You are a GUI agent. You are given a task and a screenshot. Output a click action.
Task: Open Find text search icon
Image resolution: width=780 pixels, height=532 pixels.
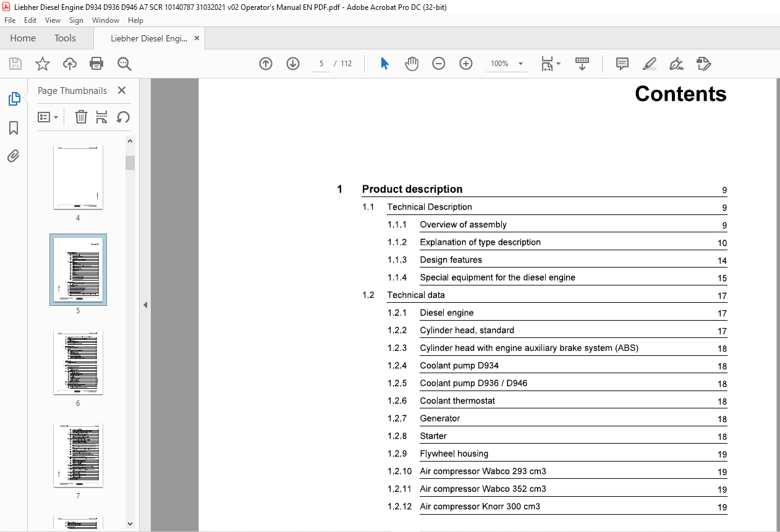124,64
